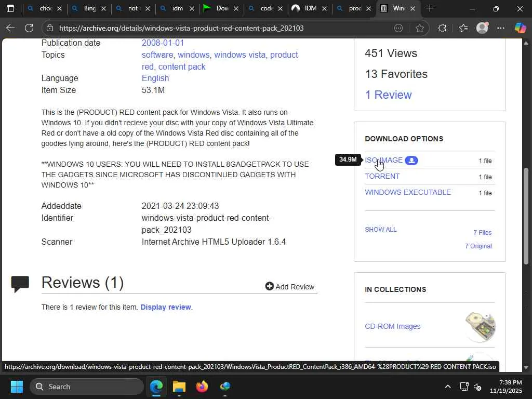Close the 'not' search tab

pos(148,8)
